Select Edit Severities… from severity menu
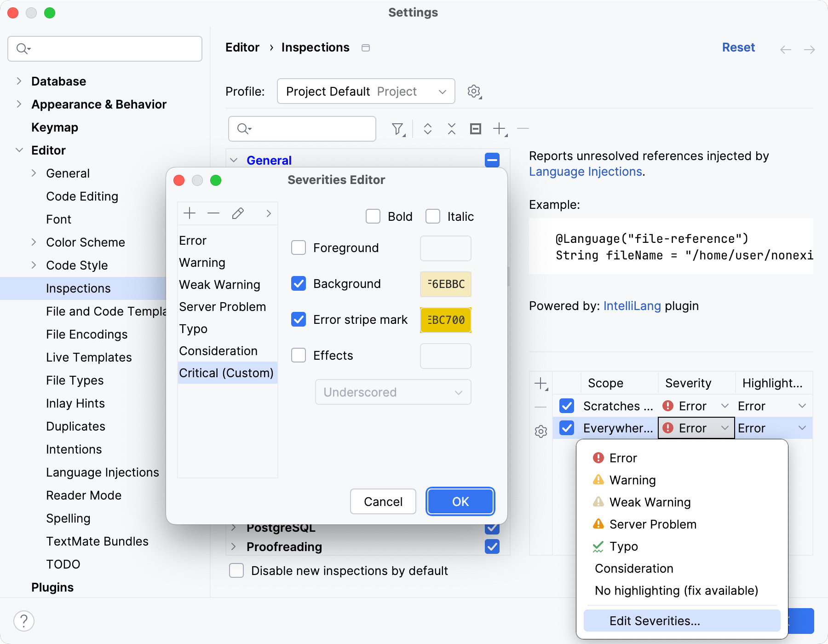 pyautogui.click(x=654, y=621)
